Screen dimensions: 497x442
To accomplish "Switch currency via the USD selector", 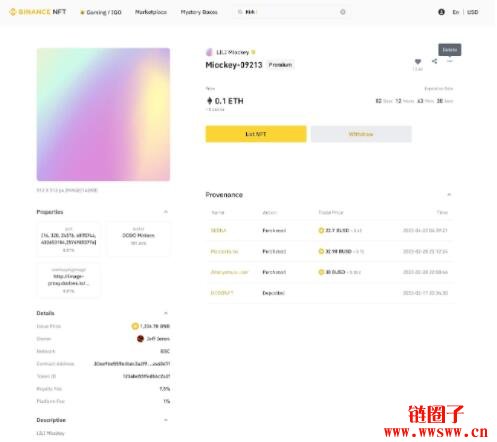I will point(473,12).
